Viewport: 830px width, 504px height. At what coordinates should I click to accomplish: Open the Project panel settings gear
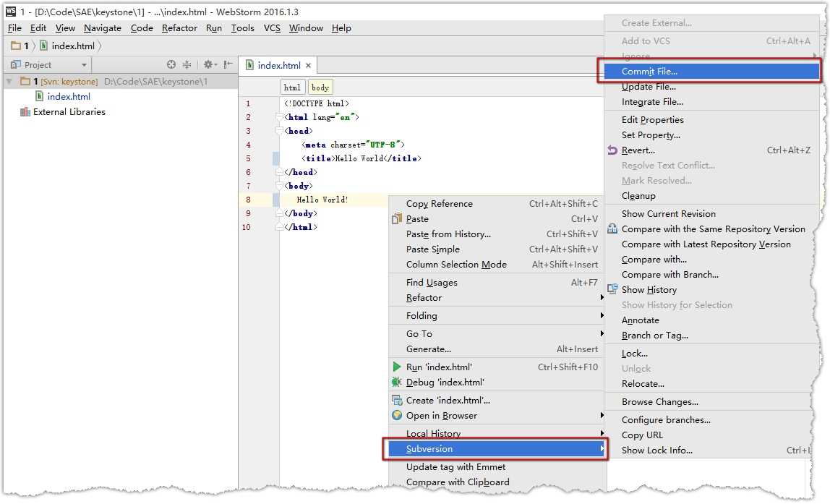tap(209, 64)
